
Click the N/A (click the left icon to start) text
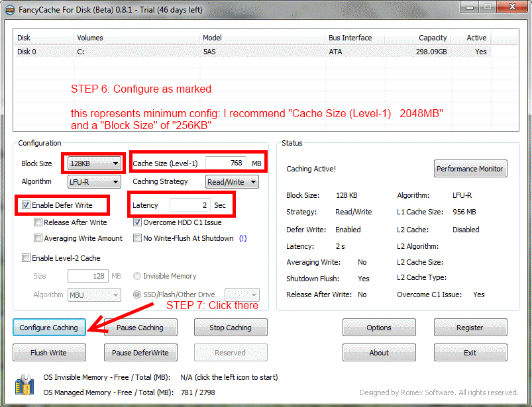pos(229,377)
